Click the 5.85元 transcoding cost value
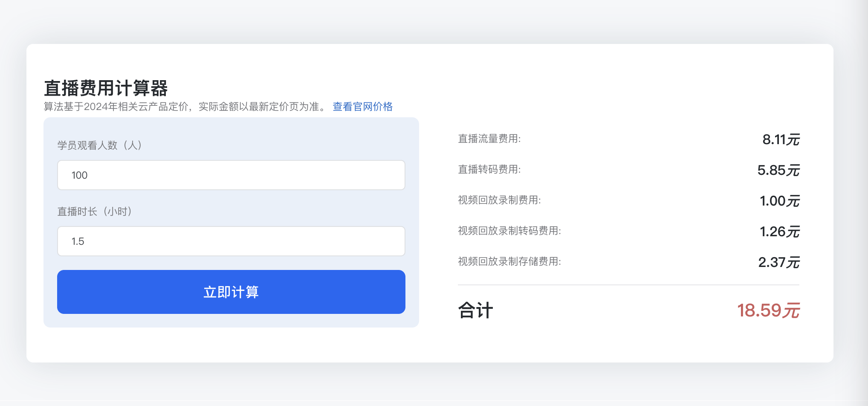The image size is (868, 406). tap(778, 170)
